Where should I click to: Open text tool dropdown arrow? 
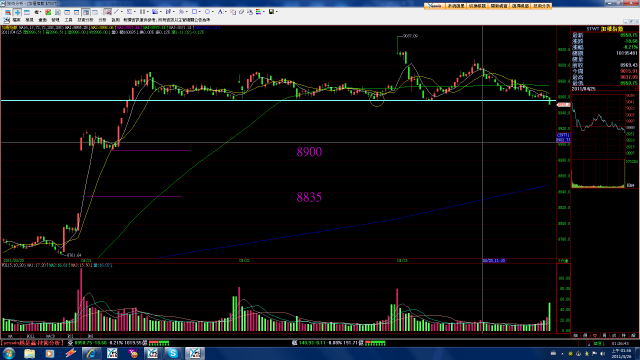coord(226,12)
